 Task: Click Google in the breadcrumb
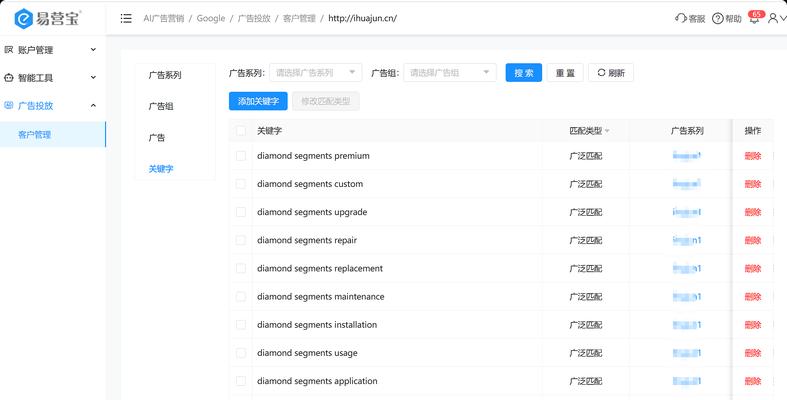coord(211,19)
